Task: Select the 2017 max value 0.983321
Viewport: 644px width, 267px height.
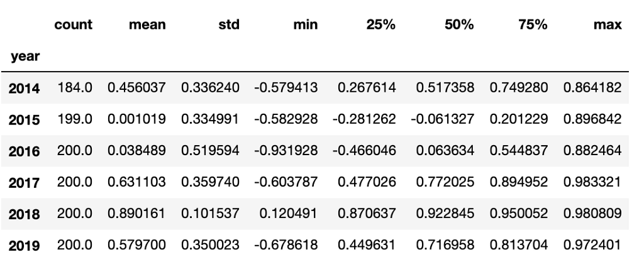Action: [x=594, y=182]
